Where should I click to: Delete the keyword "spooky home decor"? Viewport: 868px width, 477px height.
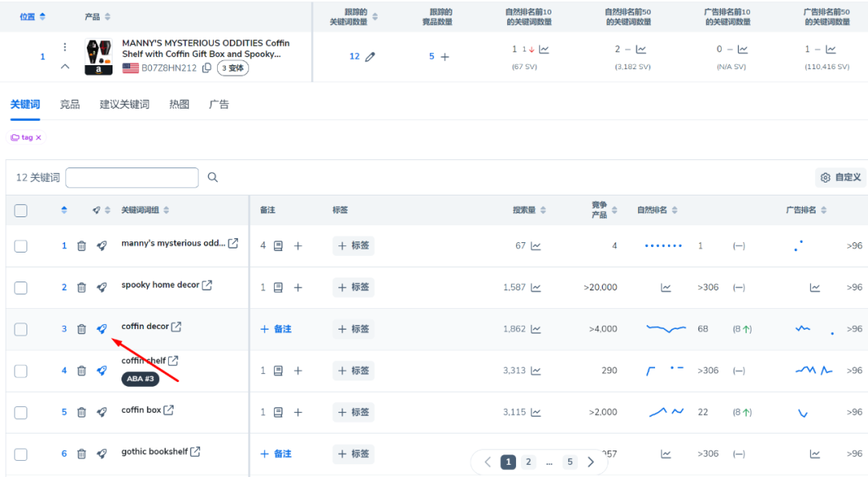pyautogui.click(x=81, y=287)
